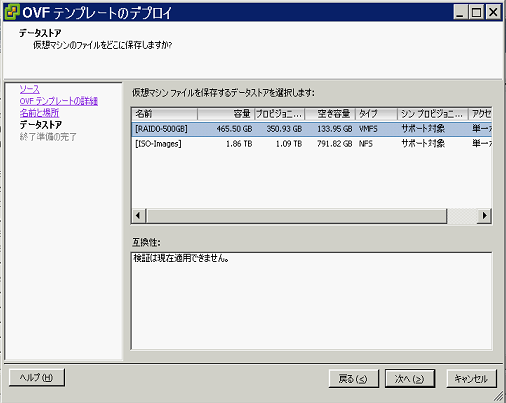506x403 pixels.
Task: Click the datastore list horizontal scrollbar thumb
Action: [x=297, y=216]
